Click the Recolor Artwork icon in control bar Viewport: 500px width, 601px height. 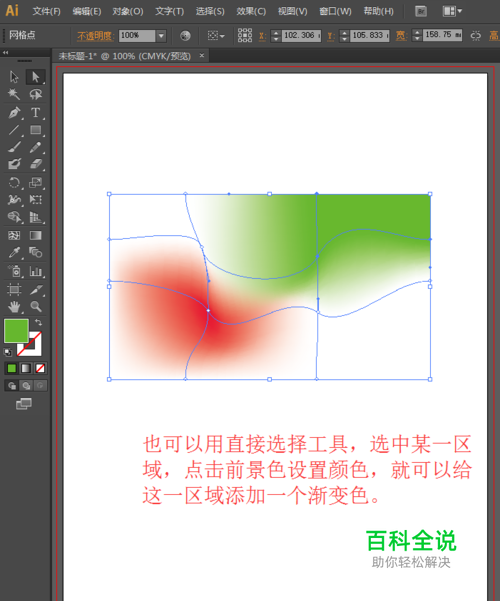click(185, 36)
